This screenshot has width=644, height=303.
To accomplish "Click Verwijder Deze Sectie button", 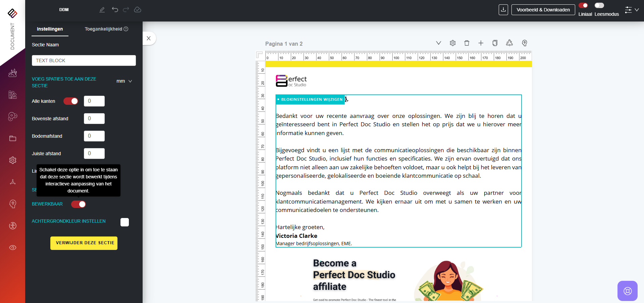I will (84, 243).
